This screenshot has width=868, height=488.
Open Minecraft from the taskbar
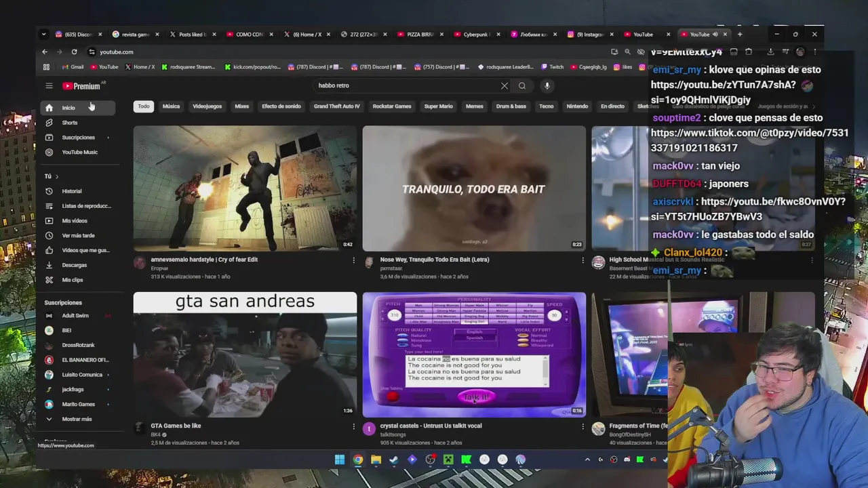pyautogui.click(x=448, y=460)
